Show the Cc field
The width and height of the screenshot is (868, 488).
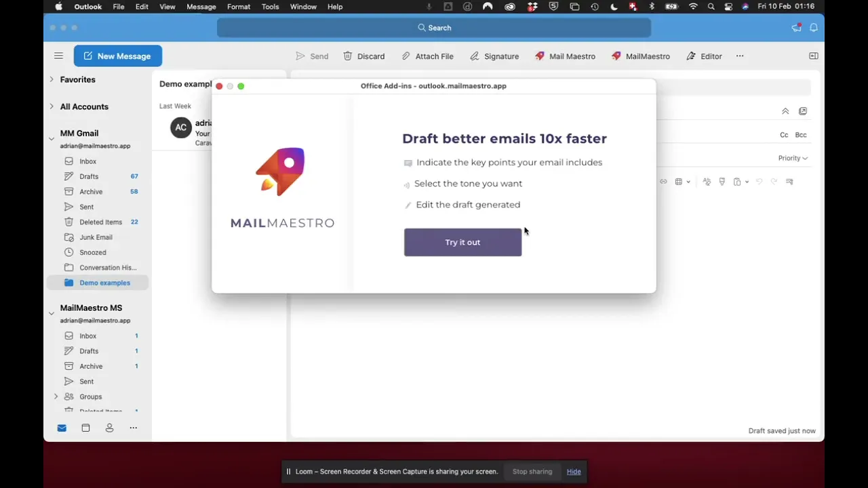point(784,135)
